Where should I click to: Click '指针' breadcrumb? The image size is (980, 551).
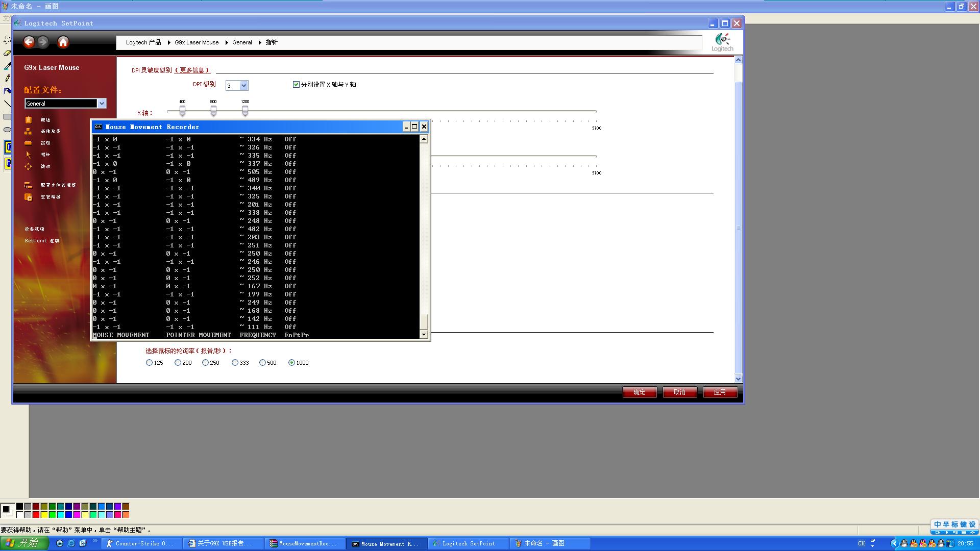(272, 43)
